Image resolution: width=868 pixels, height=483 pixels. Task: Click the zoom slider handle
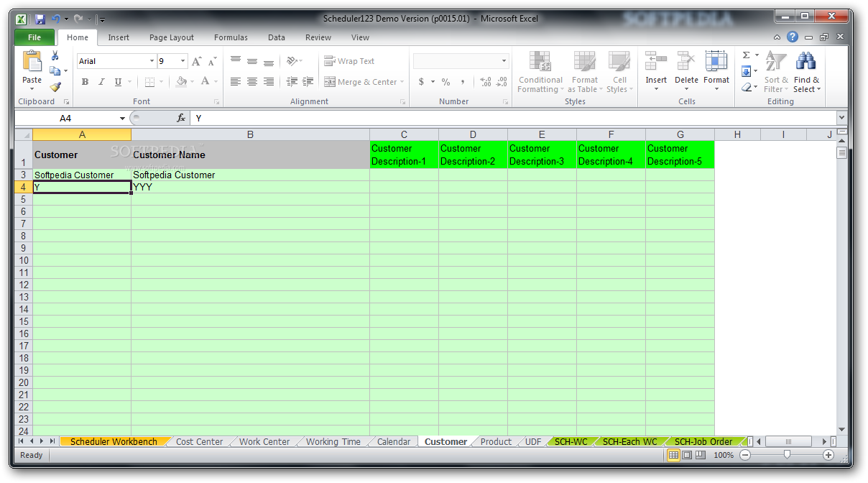tap(787, 454)
